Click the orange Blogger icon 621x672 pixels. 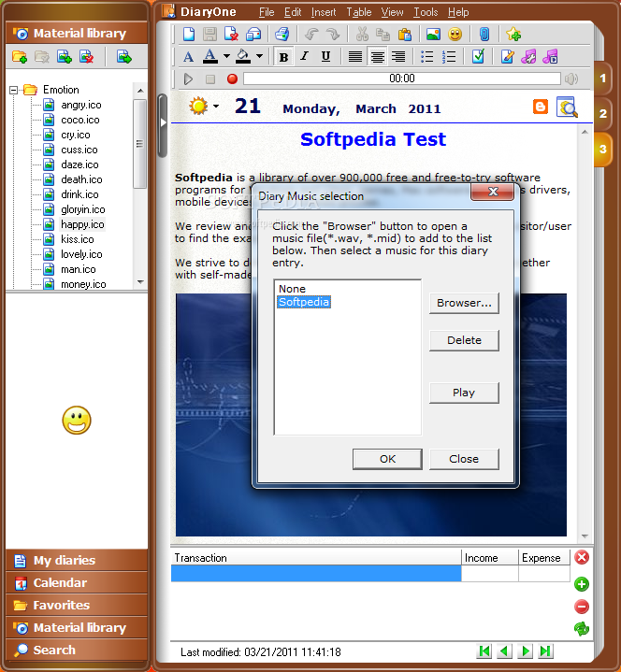541,107
